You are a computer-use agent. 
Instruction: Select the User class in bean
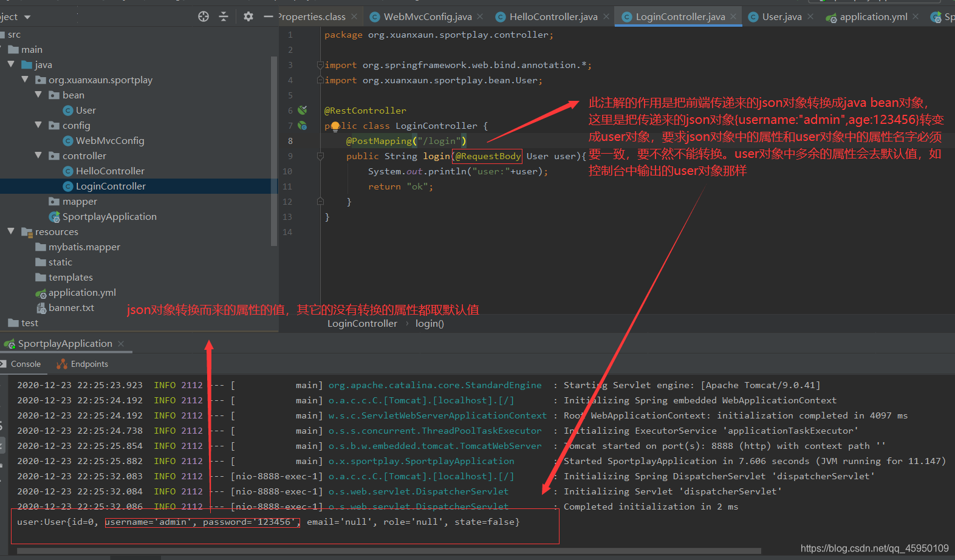(86, 111)
